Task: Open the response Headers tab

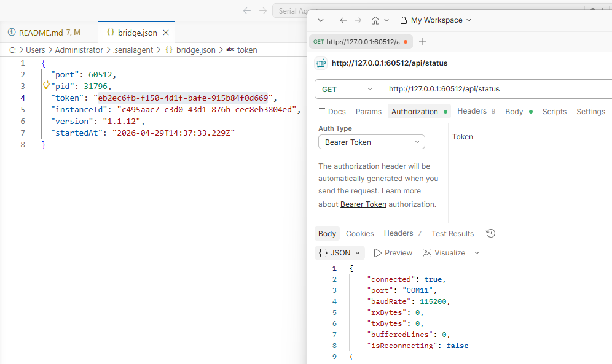Action: click(x=402, y=233)
